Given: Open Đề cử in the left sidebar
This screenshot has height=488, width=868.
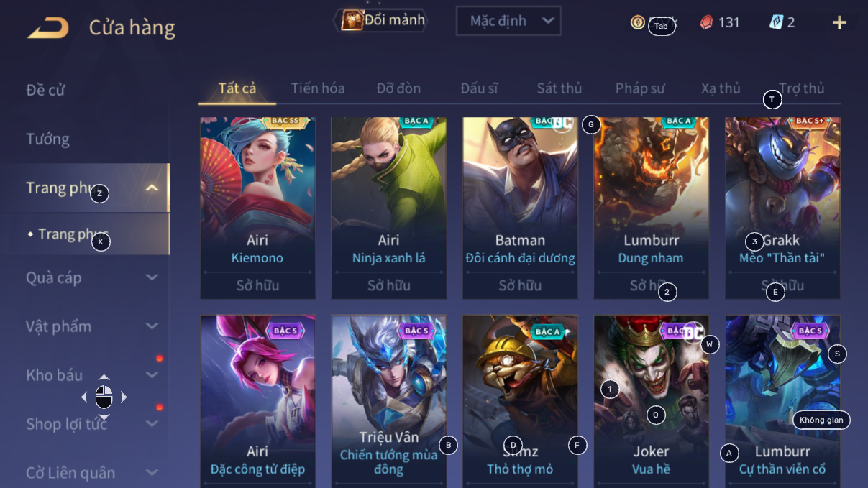Looking at the screenshot, I should pyautogui.click(x=45, y=90).
